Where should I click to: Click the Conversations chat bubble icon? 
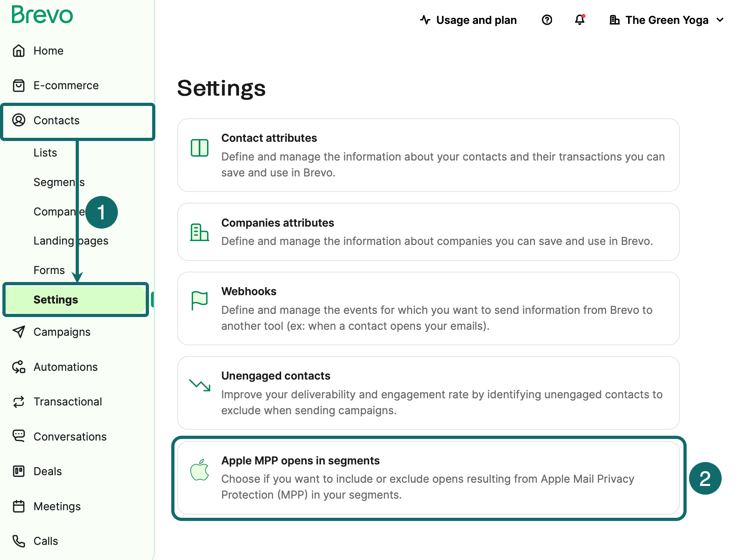click(19, 437)
